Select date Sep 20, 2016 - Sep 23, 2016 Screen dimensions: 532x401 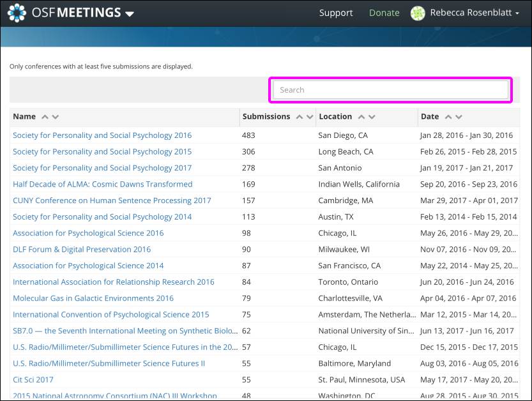(x=469, y=184)
